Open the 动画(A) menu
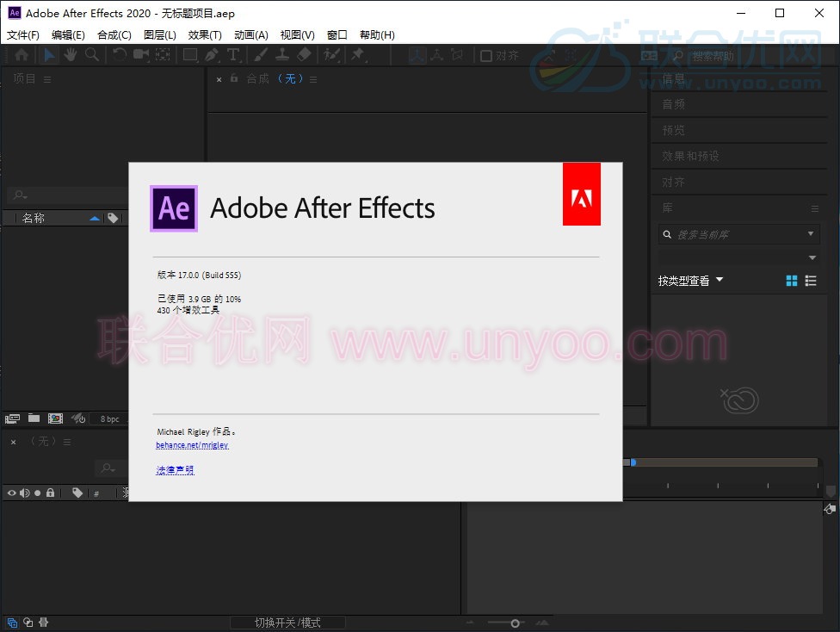This screenshot has height=632, width=840. point(250,34)
